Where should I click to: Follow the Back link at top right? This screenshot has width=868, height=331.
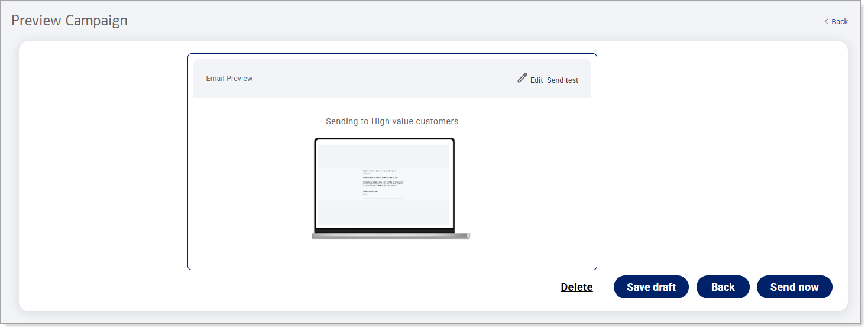[x=839, y=22]
